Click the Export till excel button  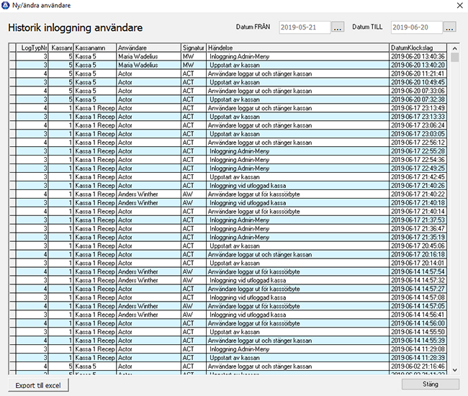[x=38, y=385]
